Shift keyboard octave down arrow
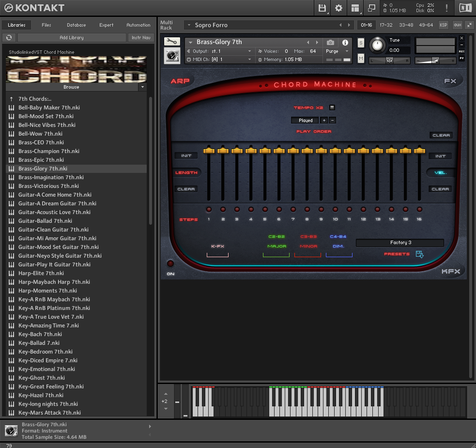Image resolution: width=476 pixels, height=448 pixels. [x=166, y=409]
